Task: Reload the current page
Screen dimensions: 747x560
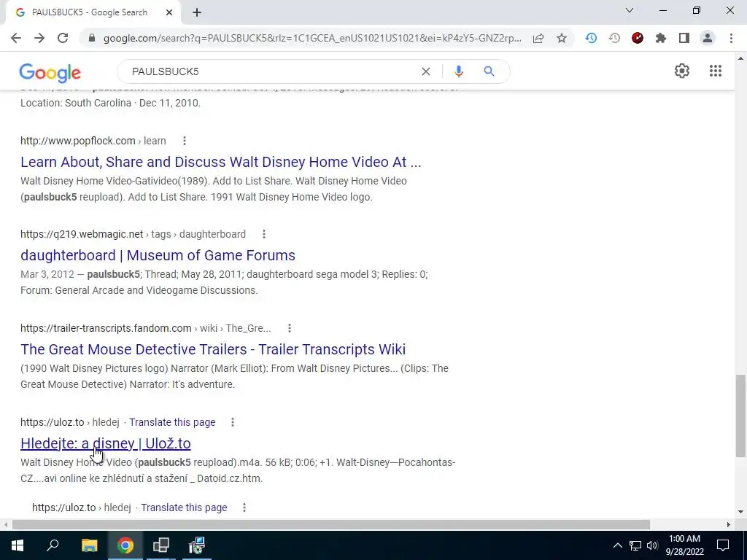Action: pyautogui.click(x=63, y=38)
